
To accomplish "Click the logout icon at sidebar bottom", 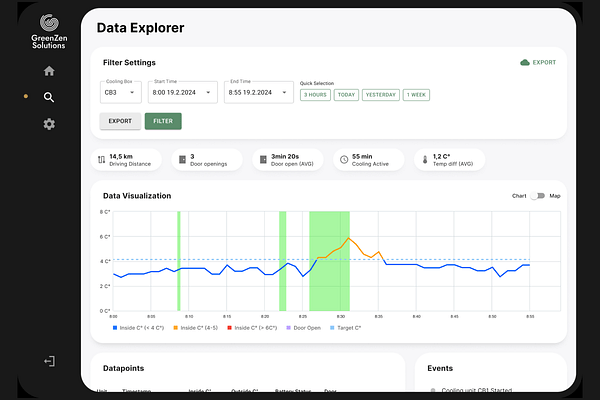I will [x=49, y=361].
